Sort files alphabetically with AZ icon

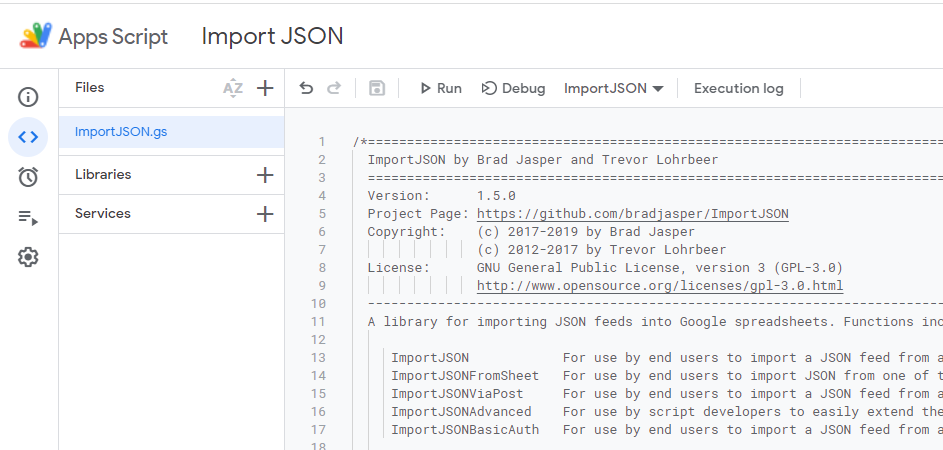tap(233, 88)
